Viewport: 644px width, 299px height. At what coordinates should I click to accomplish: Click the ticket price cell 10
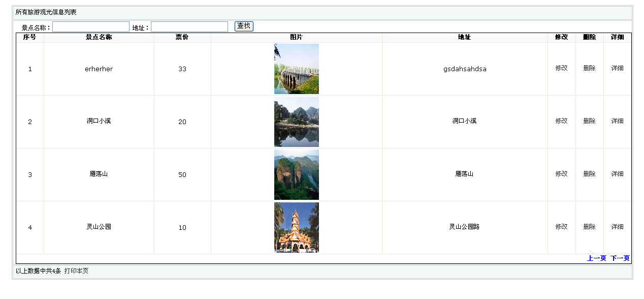click(x=182, y=228)
